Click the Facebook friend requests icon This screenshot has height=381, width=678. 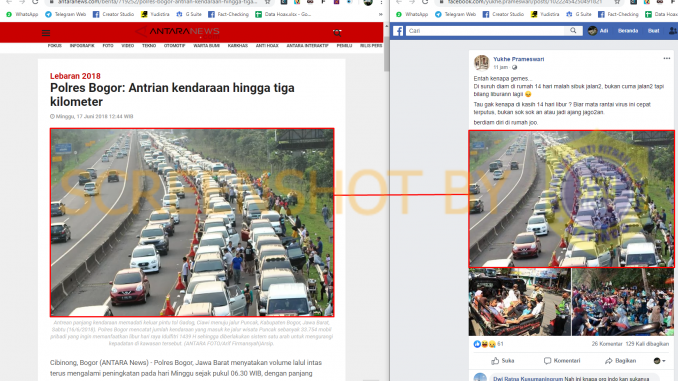click(673, 31)
